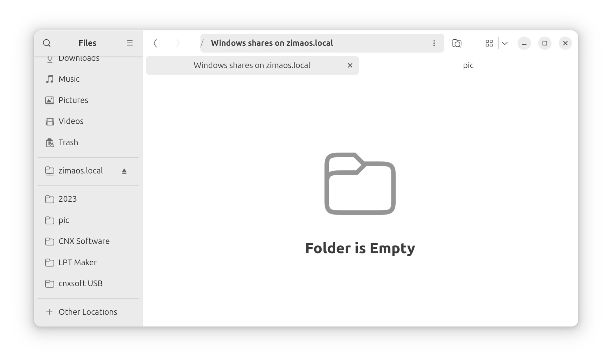The height and width of the screenshot is (364, 612).
Task: Close the Windows shares on zimaos.local tab
Action: pyautogui.click(x=350, y=65)
